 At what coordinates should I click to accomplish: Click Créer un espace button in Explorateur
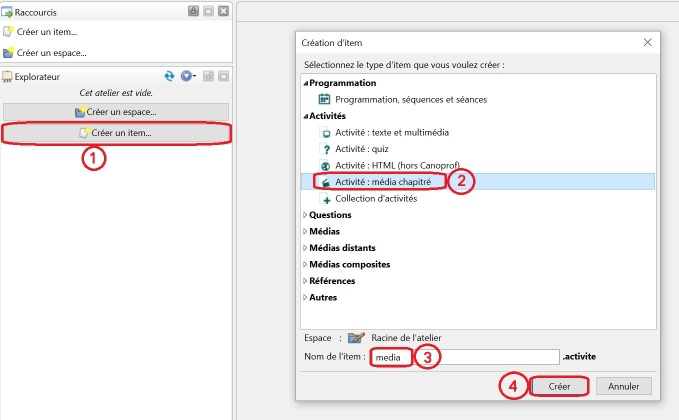(116, 111)
